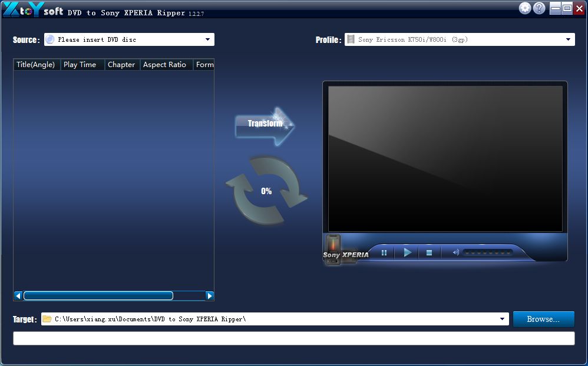This screenshot has height=366, width=588.
Task: Expand the Profile dropdown arrow
Action: 568,39
